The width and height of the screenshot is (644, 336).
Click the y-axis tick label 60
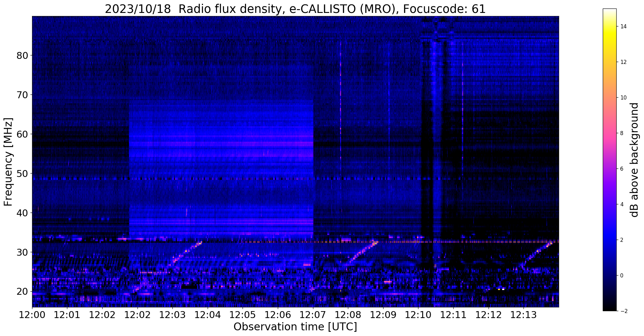pyautogui.click(x=22, y=134)
